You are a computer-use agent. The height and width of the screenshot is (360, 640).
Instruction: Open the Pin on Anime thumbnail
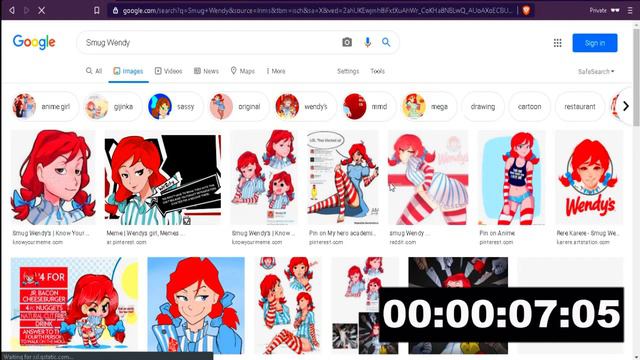point(511,177)
